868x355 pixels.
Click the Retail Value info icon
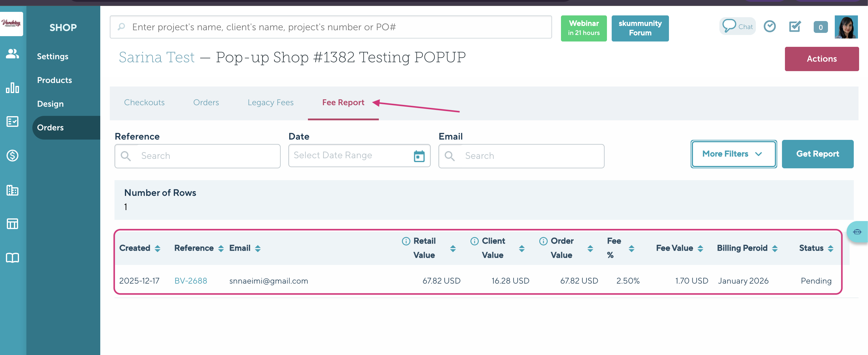[x=406, y=241]
